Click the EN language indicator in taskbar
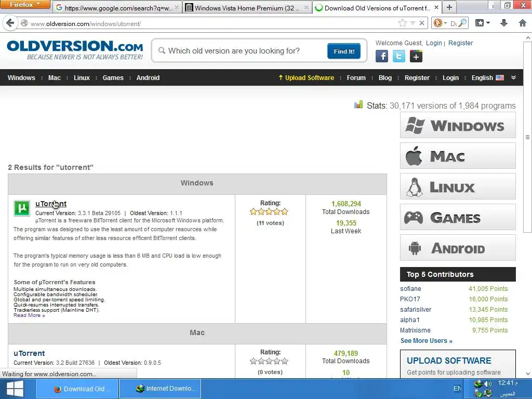This screenshot has width=532, height=399. coord(457,389)
